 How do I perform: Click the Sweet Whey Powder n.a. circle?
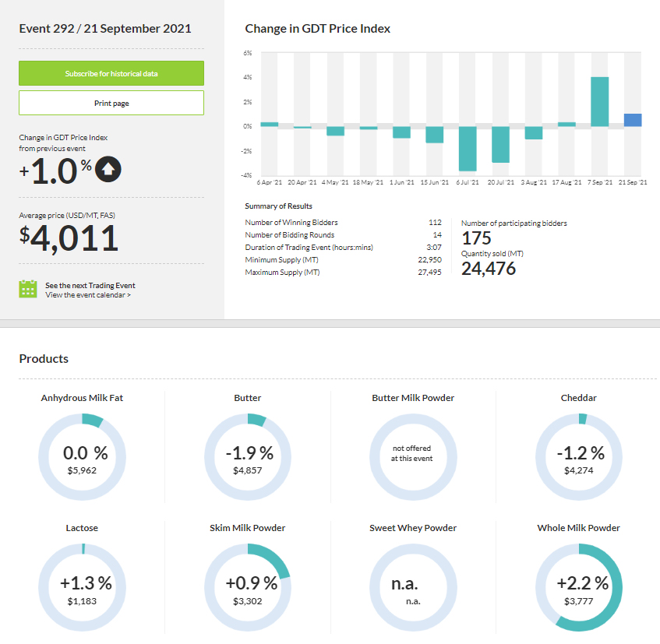[413, 587]
